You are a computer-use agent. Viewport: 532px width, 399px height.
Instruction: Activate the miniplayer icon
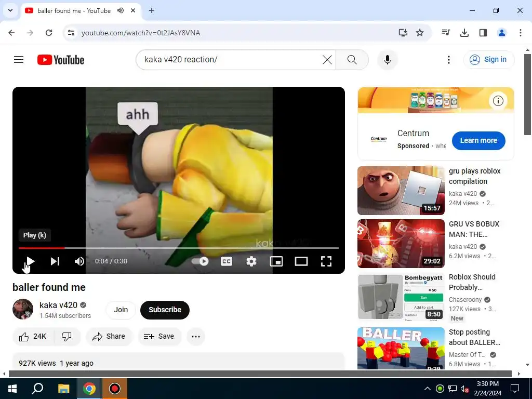[276, 261]
